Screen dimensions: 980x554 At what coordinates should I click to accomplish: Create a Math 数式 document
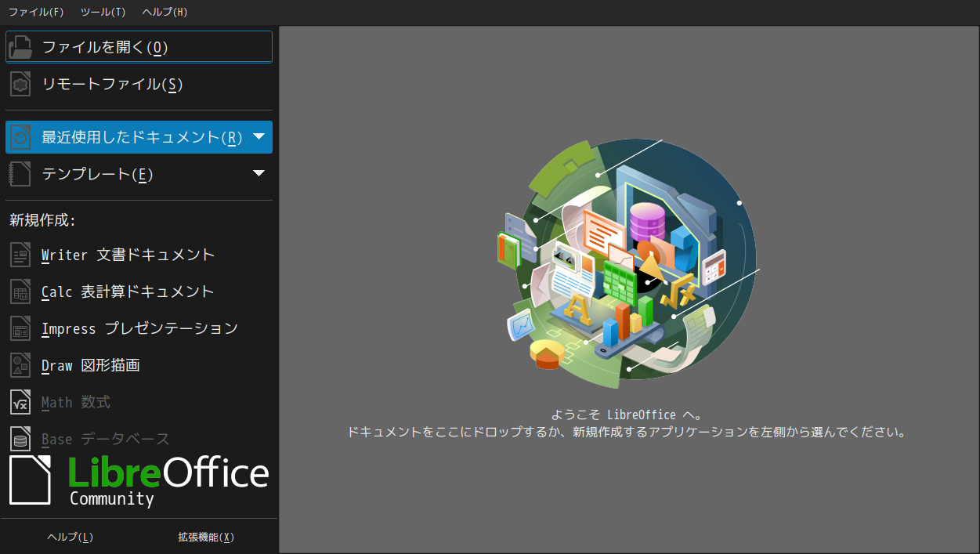click(139, 402)
